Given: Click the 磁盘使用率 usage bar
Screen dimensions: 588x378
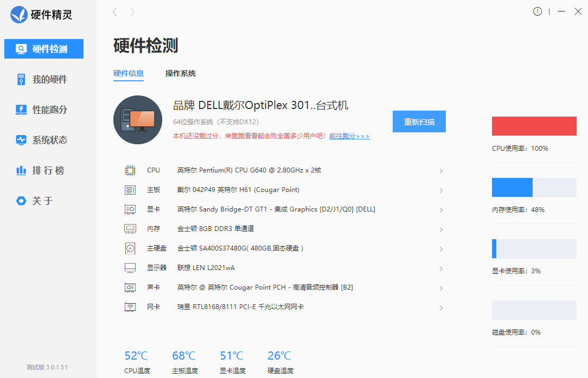Looking at the screenshot, I should (534, 310).
